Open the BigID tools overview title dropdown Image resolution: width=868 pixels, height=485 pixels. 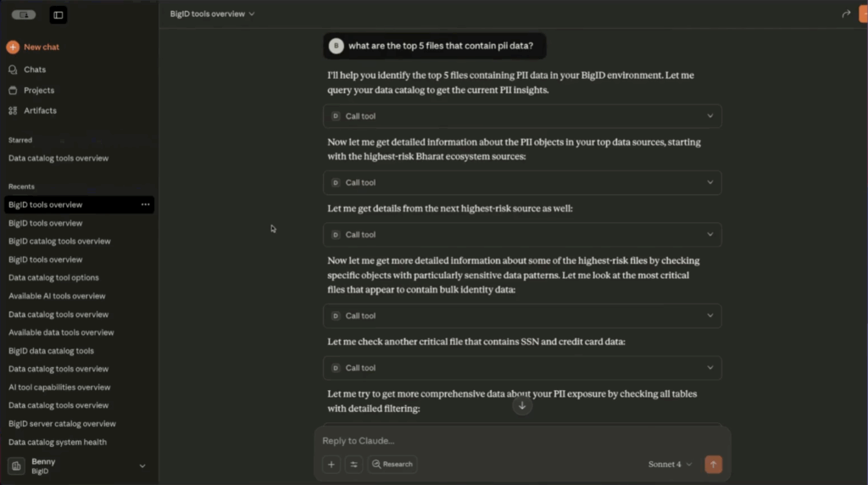pyautogui.click(x=212, y=14)
